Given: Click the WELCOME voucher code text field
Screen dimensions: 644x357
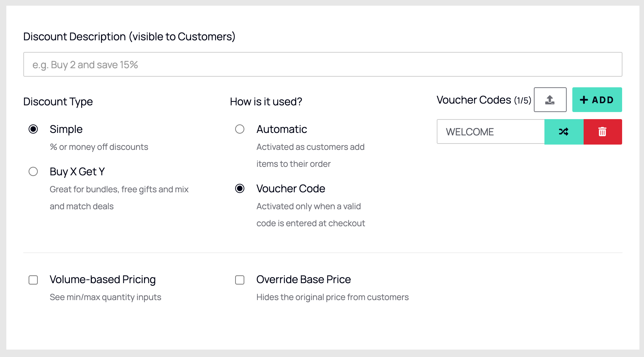Looking at the screenshot, I should click(490, 131).
